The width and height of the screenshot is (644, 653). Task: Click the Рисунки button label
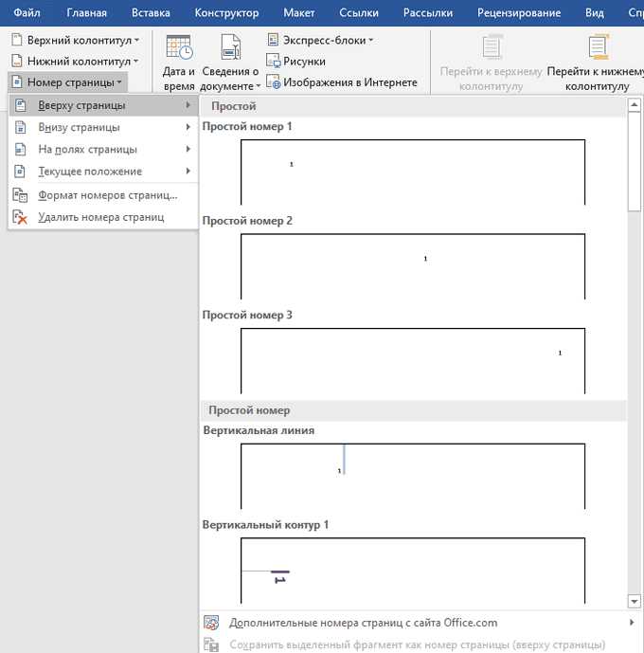[x=304, y=62]
